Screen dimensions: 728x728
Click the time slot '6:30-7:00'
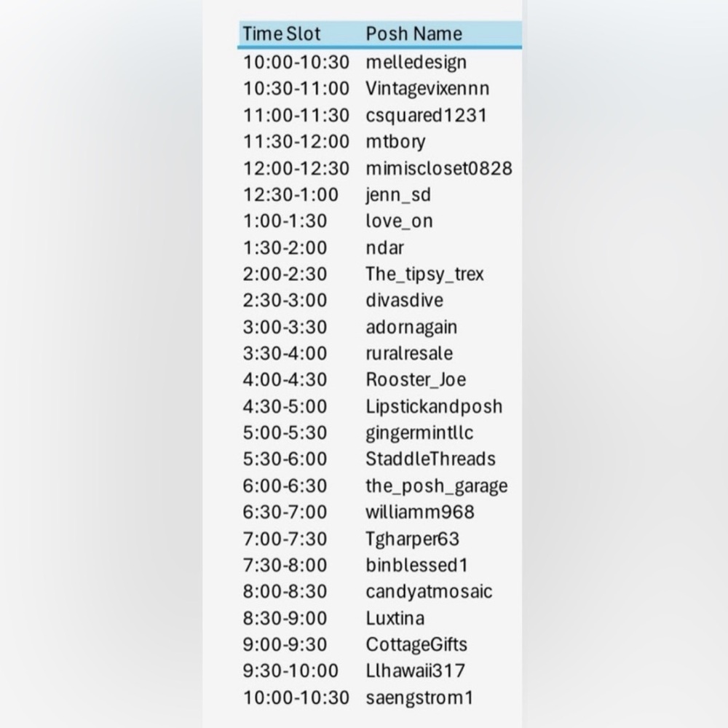click(x=285, y=512)
